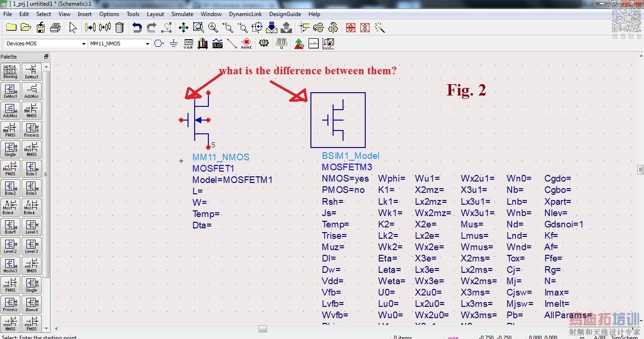Image resolution: width=644 pixels, height=339 pixels.
Task: Click the horizontal scrollbar thumb
Action: [x=263, y=329]
